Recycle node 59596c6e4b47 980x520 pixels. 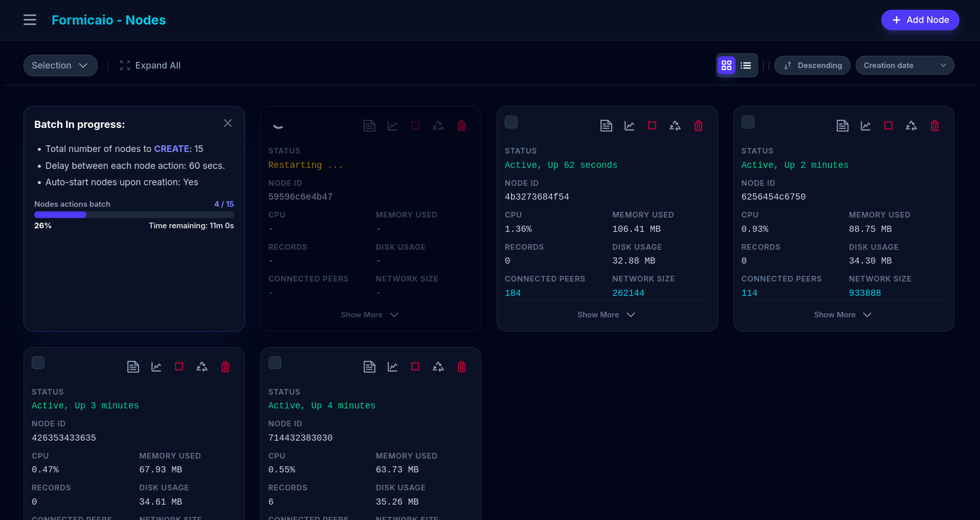tap(438, 126)
